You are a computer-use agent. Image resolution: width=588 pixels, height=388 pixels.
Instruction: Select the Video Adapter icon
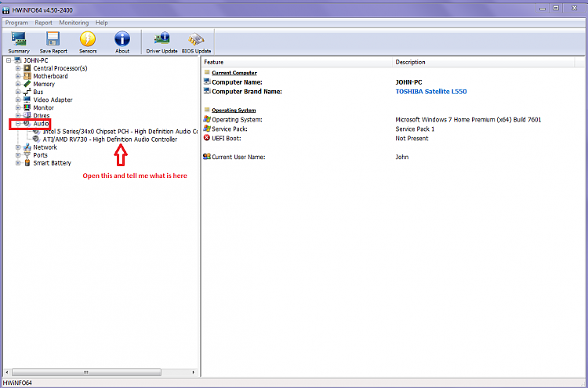(27, 100)
